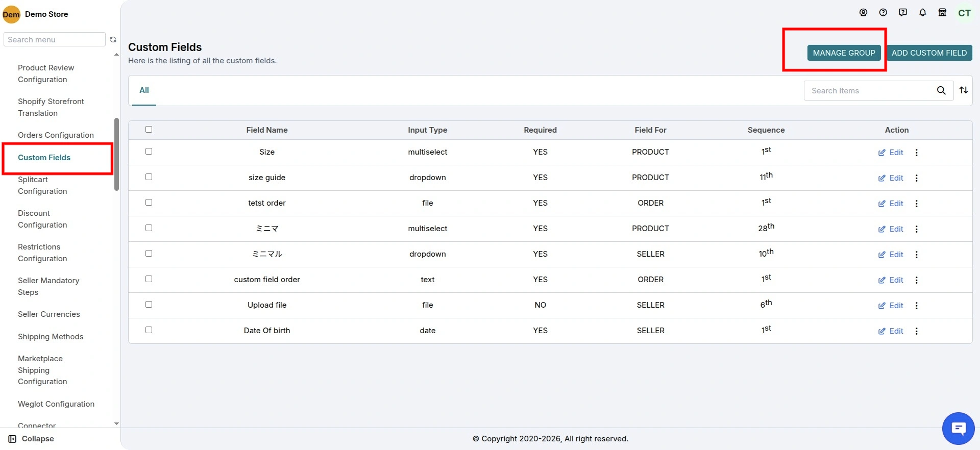Open the question speech-bubble icon
This screenshot has height=450, width=980.
click(903, 13)
